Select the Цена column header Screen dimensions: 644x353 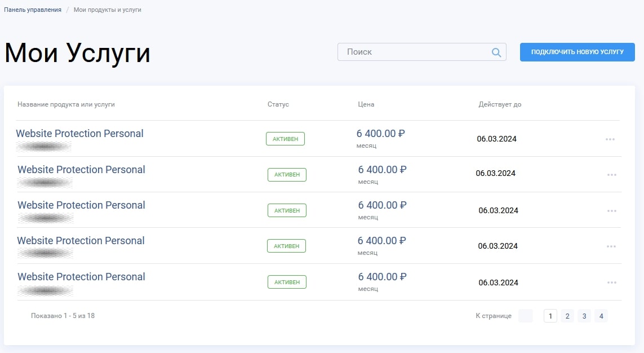coord(366,104)
